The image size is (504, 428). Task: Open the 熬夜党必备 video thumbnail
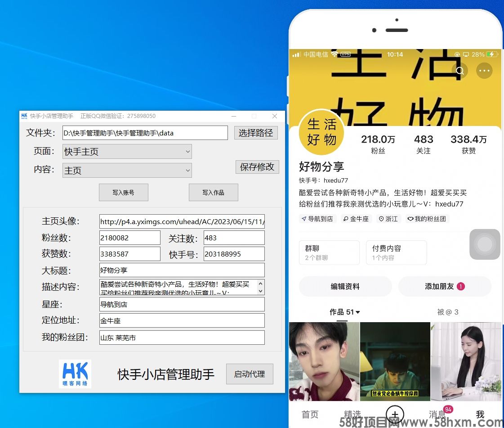coord(395,361)
